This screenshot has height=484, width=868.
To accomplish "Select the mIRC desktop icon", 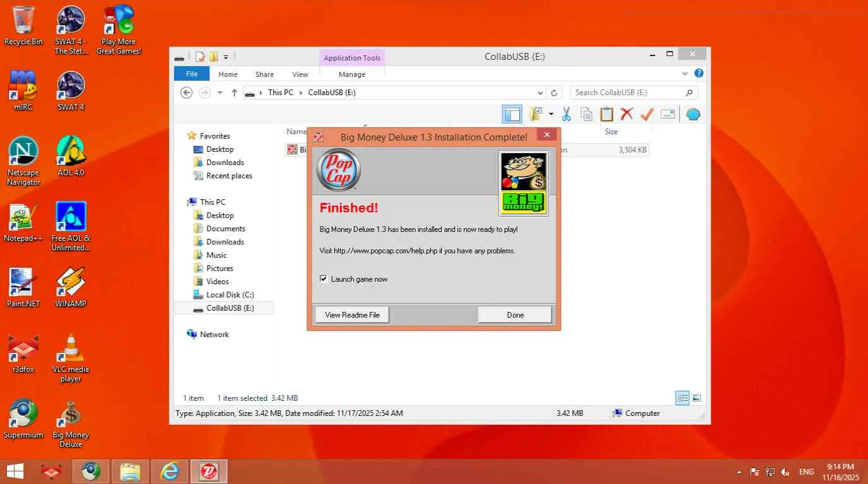I will tap(23, 91).
